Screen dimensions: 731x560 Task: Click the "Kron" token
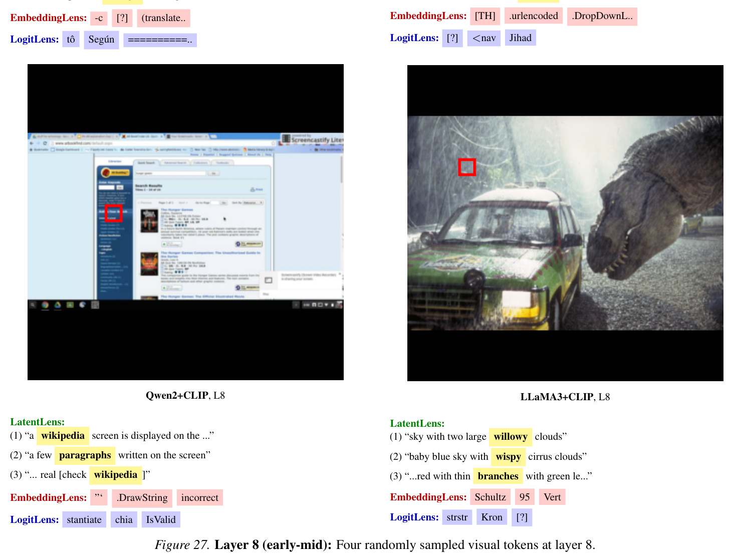(492, 517)
